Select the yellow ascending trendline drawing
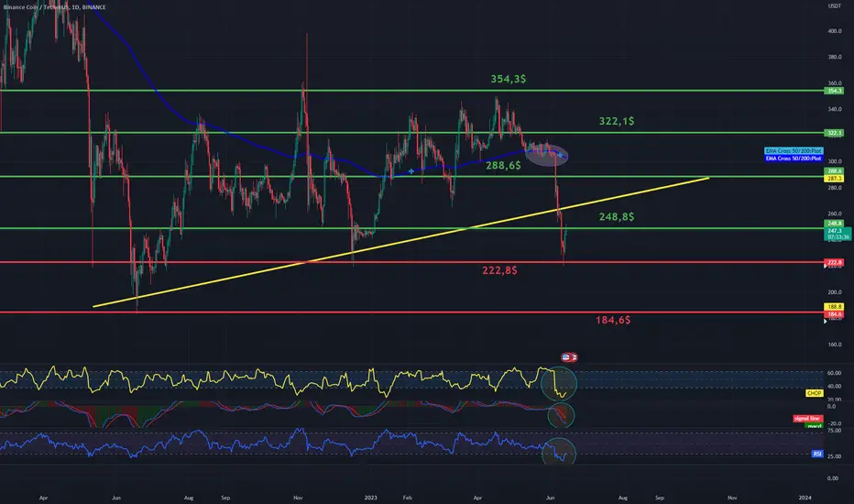This screenshot has height=504, width=854. 400,242
